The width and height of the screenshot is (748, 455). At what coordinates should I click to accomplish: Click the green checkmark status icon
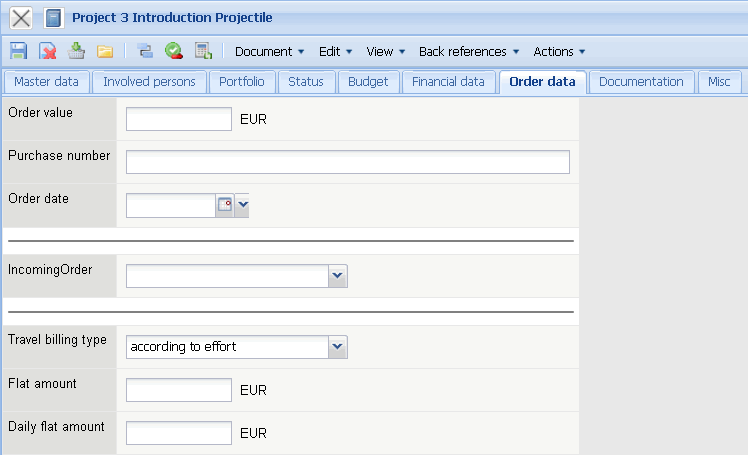[x=173, y=51]
